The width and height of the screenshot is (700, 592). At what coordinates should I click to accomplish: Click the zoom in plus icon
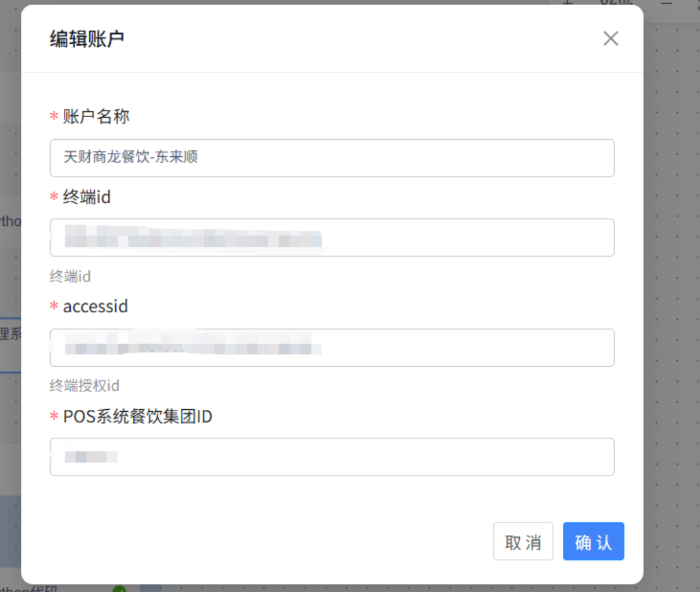[x=567, y=3]
